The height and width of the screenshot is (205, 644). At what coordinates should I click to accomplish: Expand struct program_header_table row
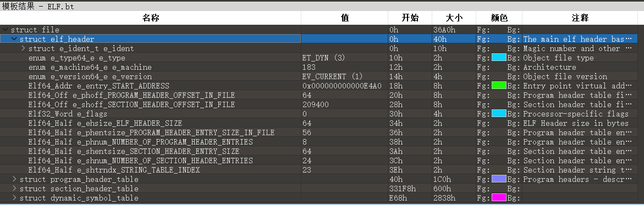point(14,180)
